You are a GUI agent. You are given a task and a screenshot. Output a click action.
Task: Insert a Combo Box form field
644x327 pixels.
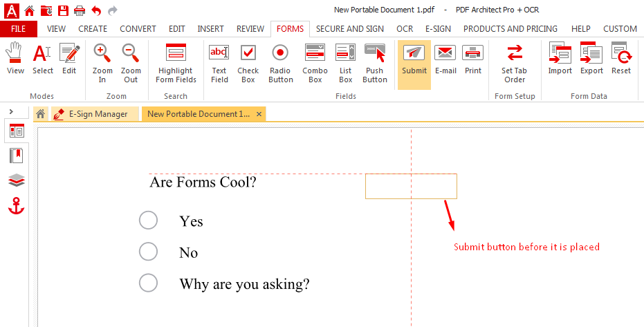(x=315, y=64)
